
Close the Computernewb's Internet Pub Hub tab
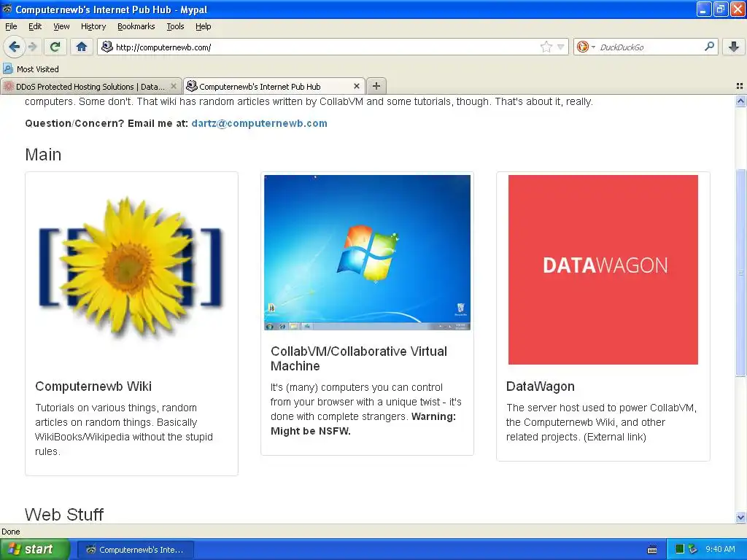[357, 86]
